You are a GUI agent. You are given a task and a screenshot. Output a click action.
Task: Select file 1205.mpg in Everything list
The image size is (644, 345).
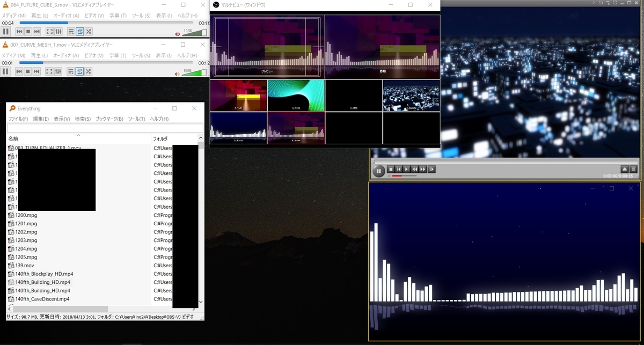tap(26, 257)
